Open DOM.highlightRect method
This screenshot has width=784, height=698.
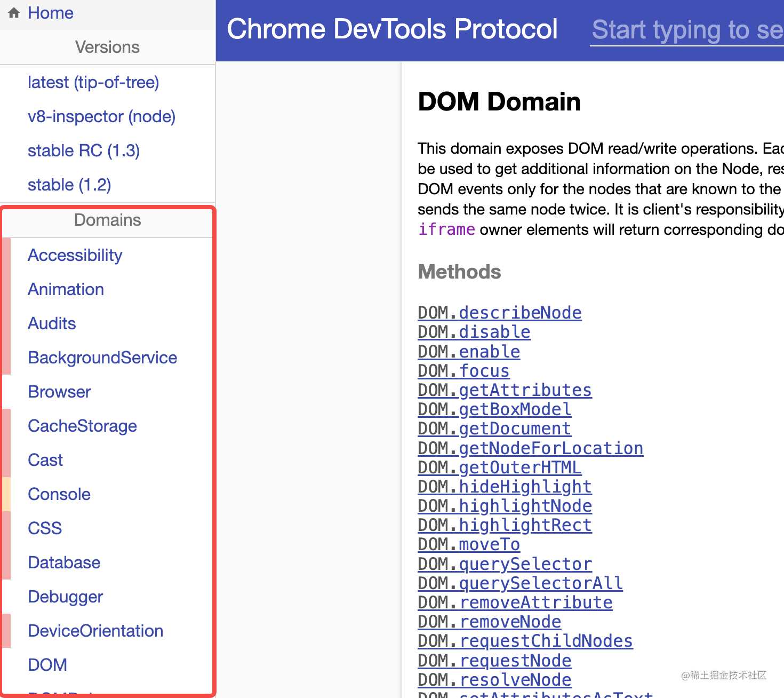pyautogui.click(x=505, y=525)
